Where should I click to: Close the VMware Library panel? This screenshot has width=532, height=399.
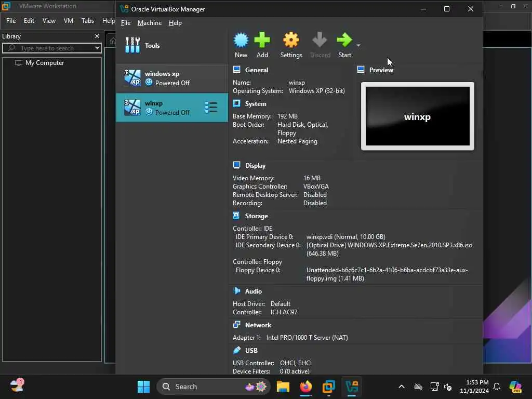coord(97,36)
